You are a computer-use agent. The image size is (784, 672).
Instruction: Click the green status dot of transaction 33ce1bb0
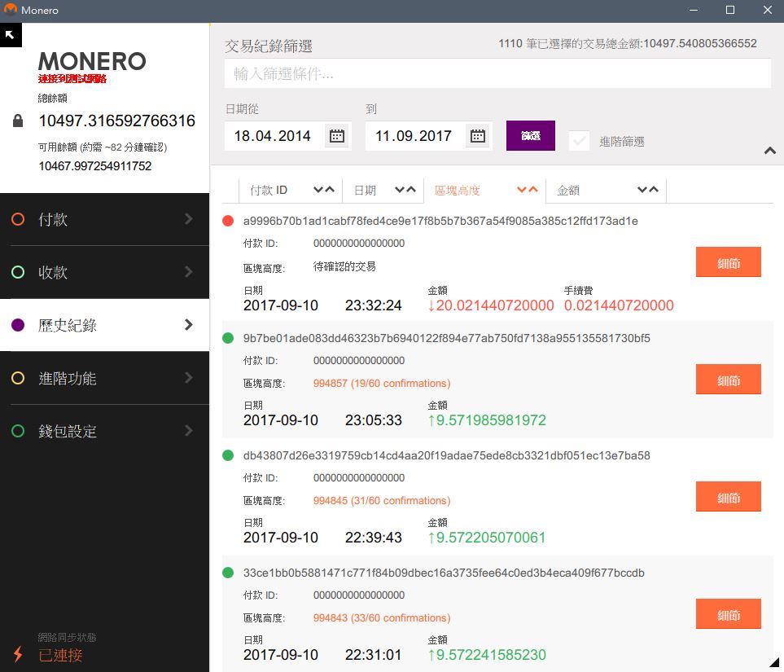[228, 573]
